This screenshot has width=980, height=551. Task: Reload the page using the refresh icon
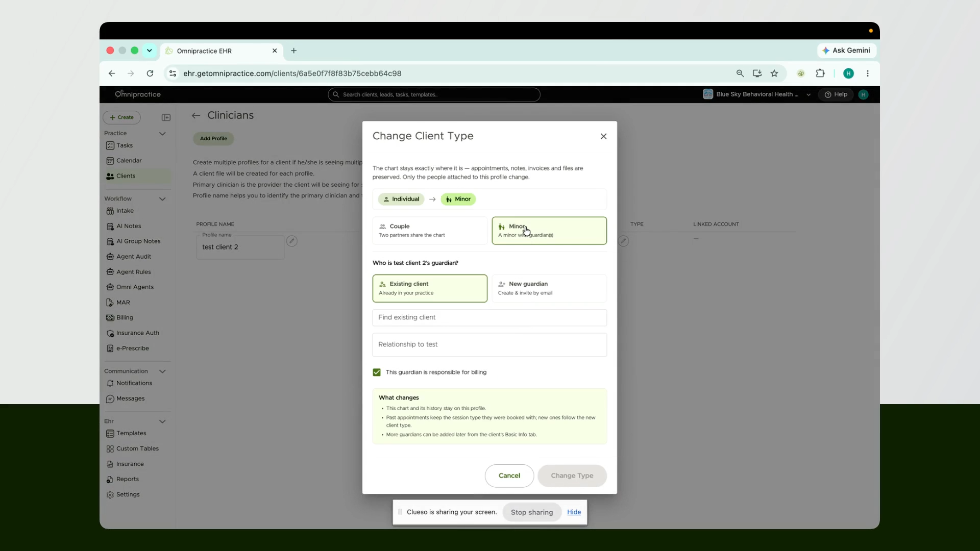pyautogui.click(x=150, y=73)
